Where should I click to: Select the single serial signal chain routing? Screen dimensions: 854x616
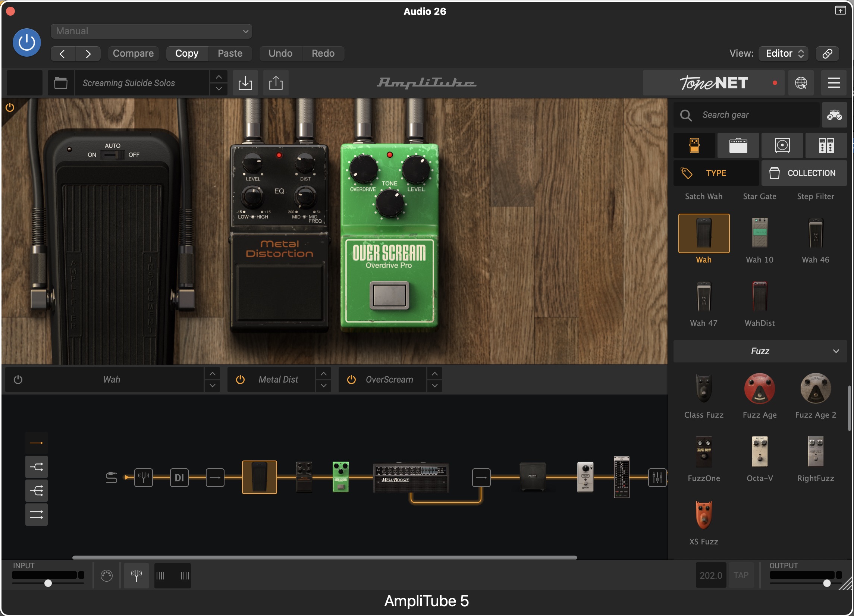(37, 443)
